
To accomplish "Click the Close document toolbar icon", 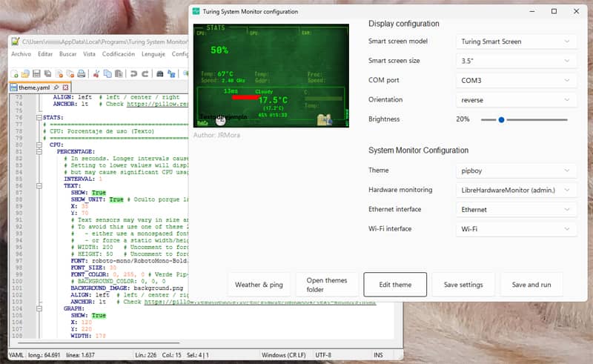I will click(x=59, y=74).
